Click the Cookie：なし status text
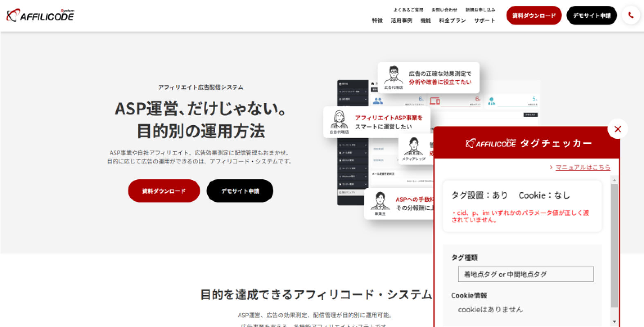 tap(544, 195)
